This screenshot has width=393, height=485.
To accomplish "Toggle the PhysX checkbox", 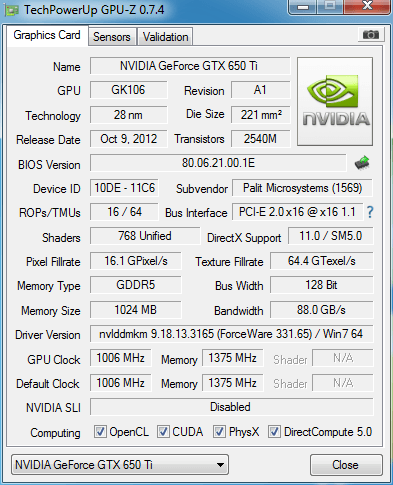I will click(219, 431).
